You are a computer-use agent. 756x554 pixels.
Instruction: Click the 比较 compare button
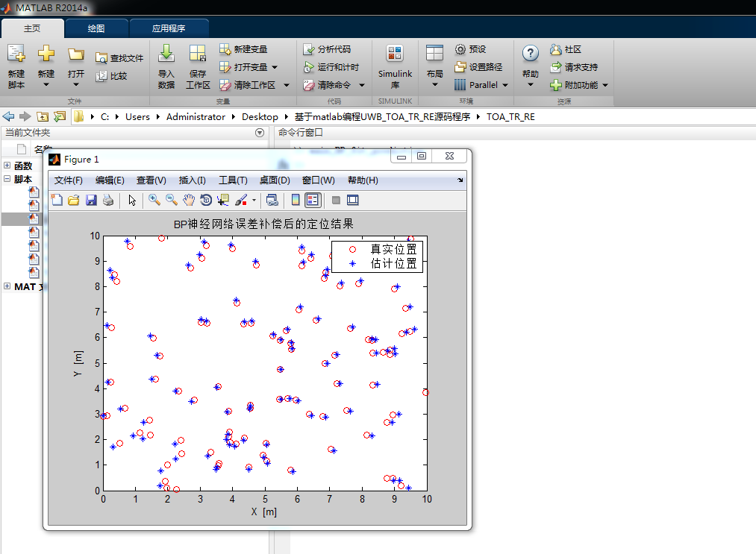[112, 75]
